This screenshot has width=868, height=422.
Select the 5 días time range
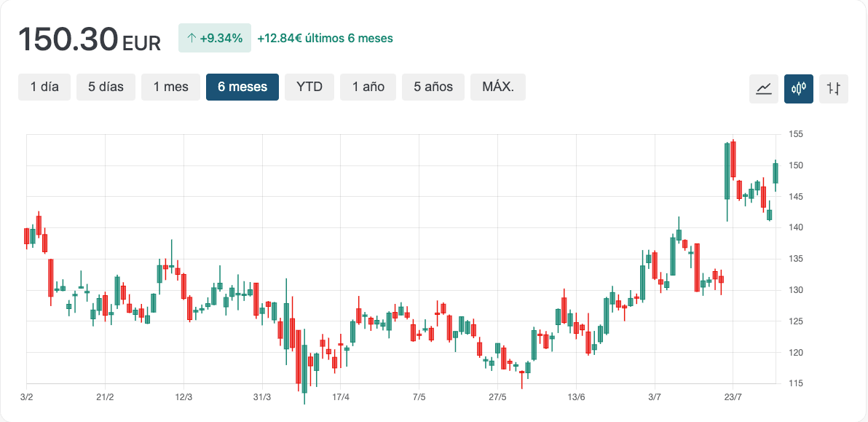pos(106,87)
